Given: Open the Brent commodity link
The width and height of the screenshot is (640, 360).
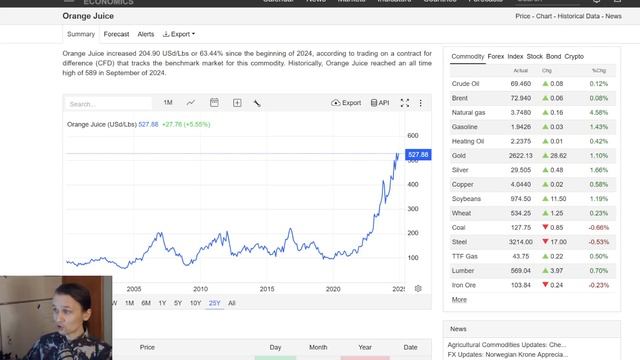Looking at the screenshot, I should 460,98.
